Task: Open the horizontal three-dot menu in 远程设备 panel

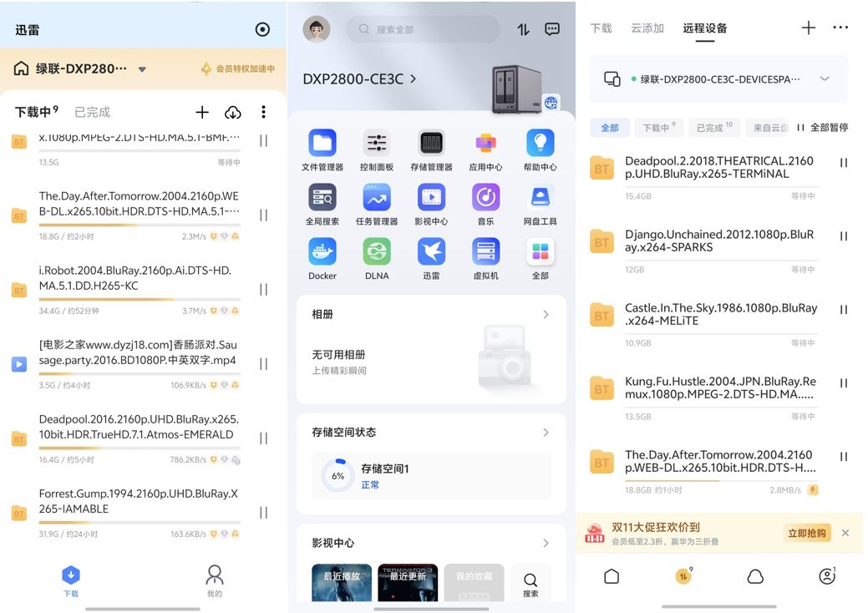Action: 840,27
